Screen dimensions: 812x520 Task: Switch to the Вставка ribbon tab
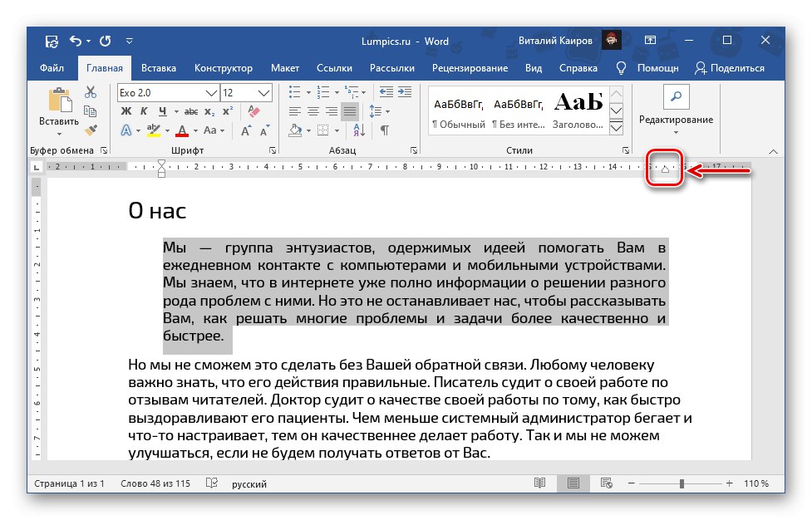point(158,68)
